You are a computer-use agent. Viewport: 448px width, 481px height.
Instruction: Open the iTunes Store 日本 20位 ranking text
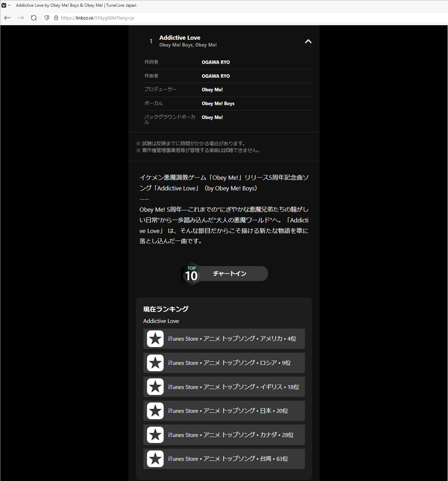tap(228, 411)
